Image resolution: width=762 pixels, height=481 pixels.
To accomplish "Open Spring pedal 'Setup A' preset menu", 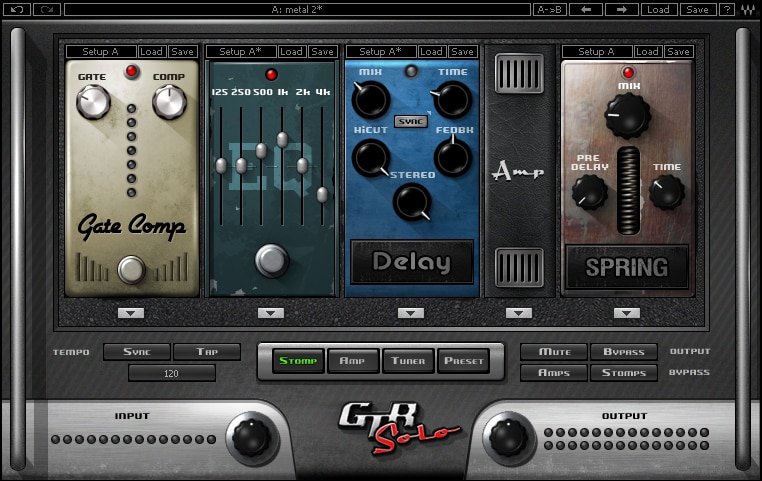I will 597,52.
